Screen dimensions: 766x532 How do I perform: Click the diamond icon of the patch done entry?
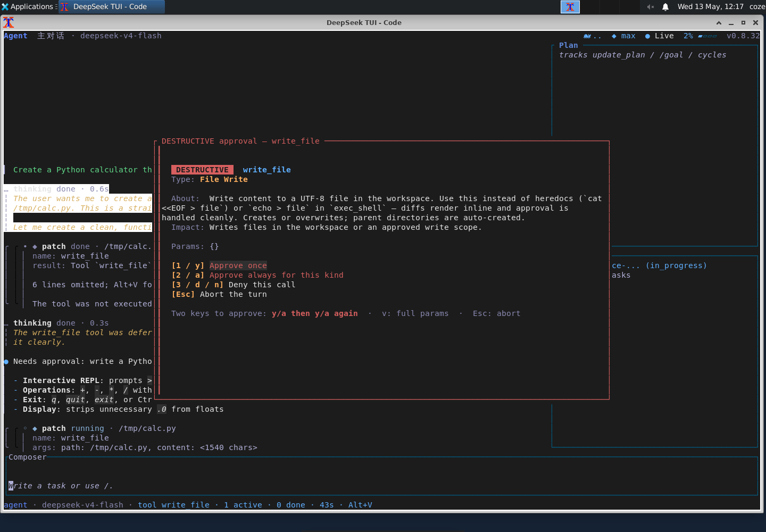[35, 246]
